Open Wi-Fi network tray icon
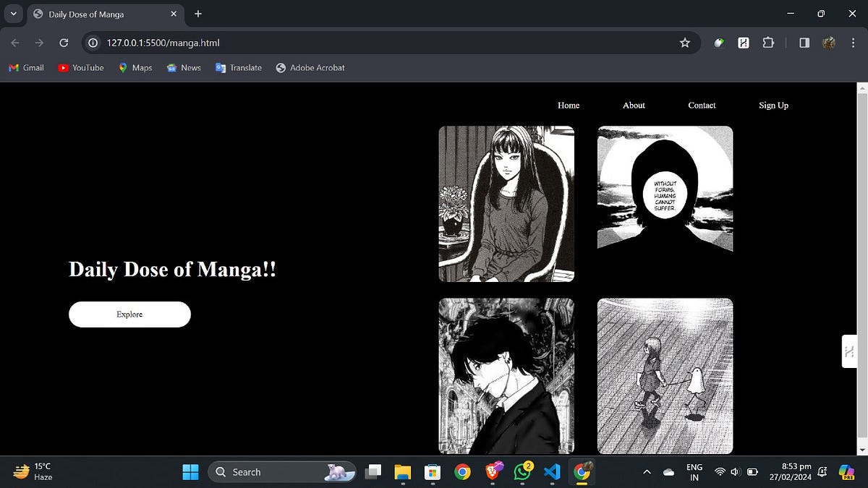The image size is (868, 488). [720, 472]
